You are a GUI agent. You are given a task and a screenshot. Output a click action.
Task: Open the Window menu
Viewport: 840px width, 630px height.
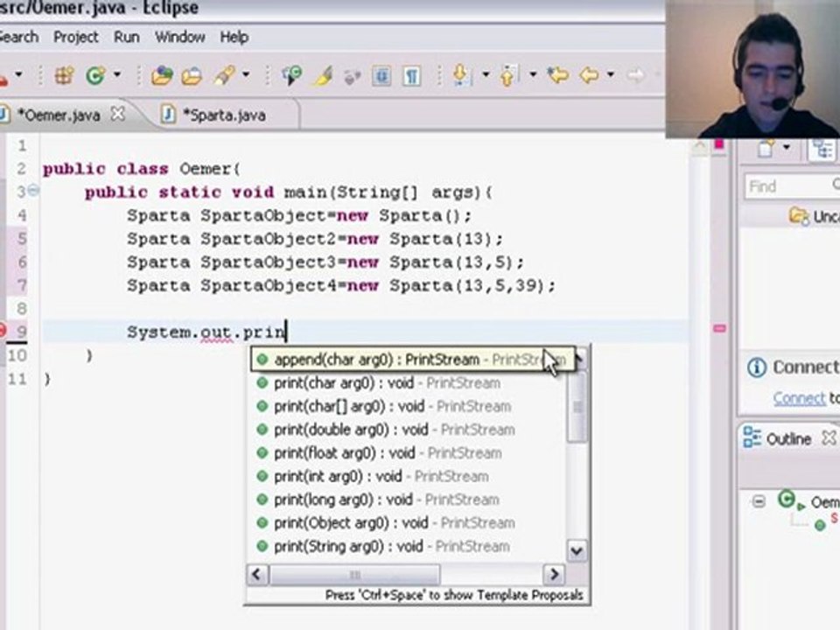pos(179,37)
